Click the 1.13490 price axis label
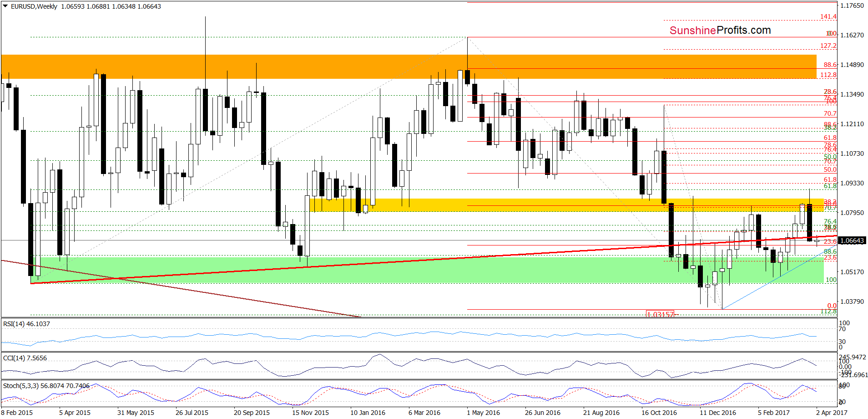Image resolution: width=868 pixels, height=419 pixels. tap(852, 94)
